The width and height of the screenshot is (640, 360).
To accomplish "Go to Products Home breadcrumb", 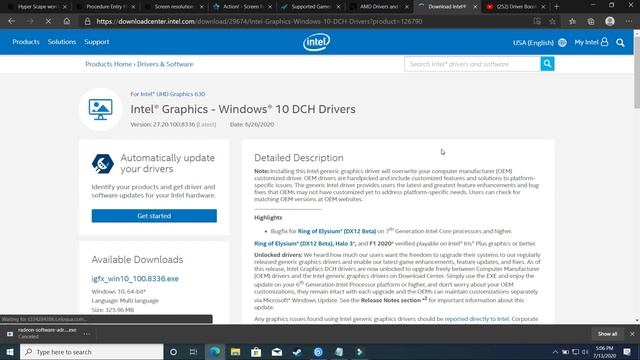I will point(109,64).
